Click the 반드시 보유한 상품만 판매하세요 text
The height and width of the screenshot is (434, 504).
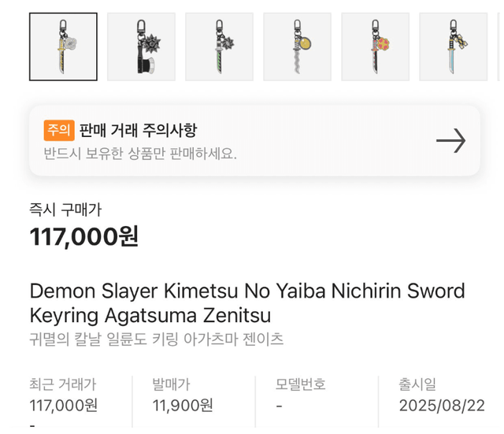point(140,153)
